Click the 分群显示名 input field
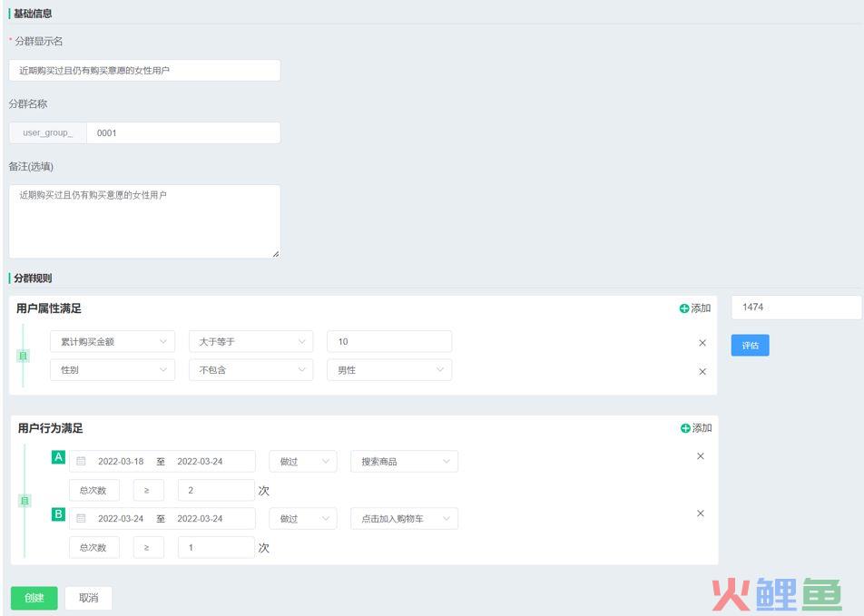 tap(144, 71)
